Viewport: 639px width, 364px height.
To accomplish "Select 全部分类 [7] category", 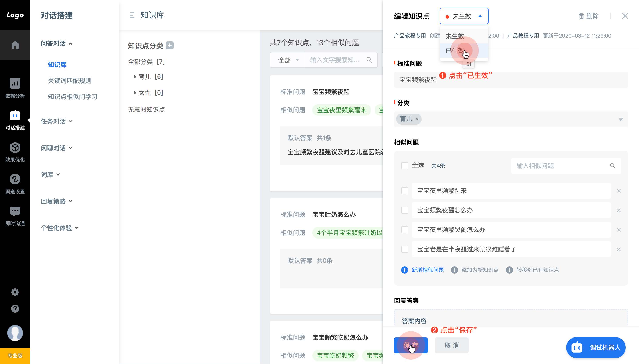I will (146, 61).
